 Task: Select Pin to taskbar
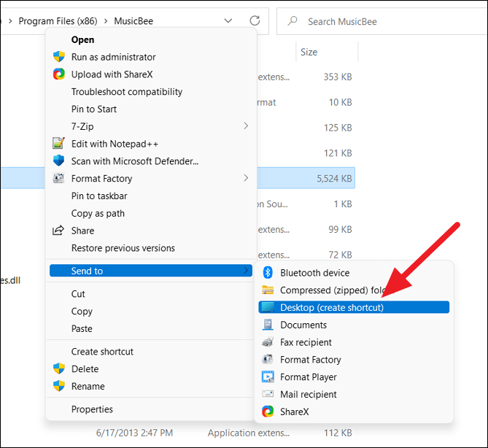[99, 196]
